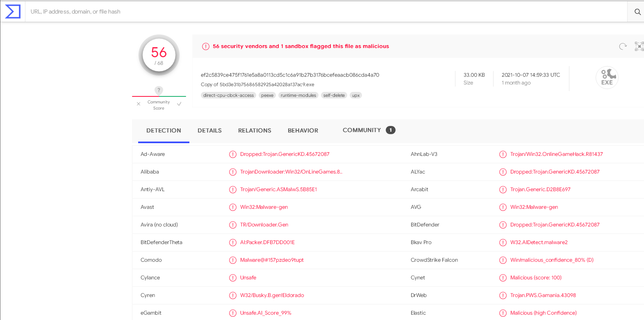Click the 33.00 KB size value
This screenshot has width=644, height=320.
(x=474, y=75)
